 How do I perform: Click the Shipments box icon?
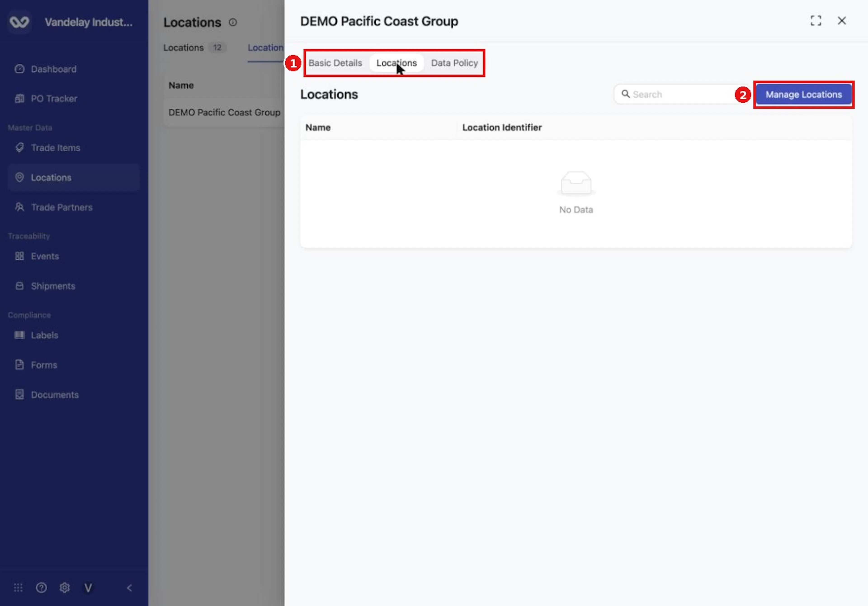tap(20, 286)
